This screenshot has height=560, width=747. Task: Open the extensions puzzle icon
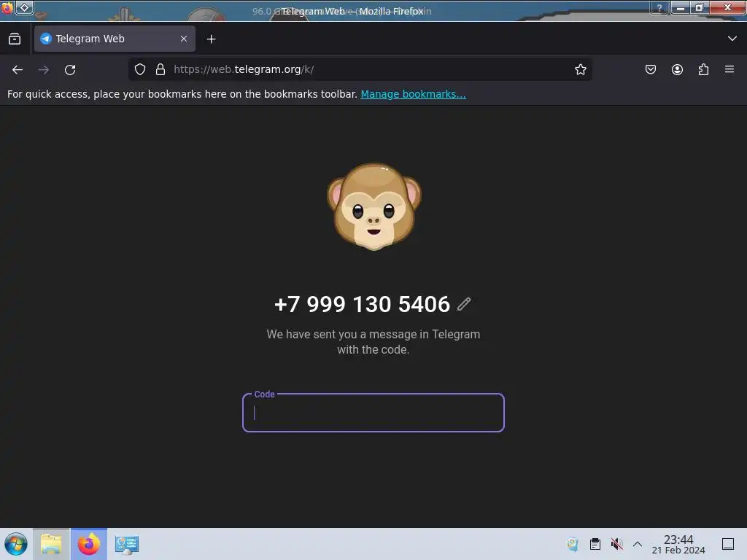tap(703, 69)
